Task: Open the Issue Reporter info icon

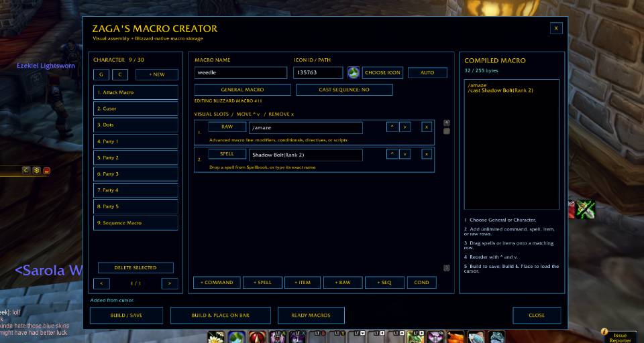Action: coord(604,332)
